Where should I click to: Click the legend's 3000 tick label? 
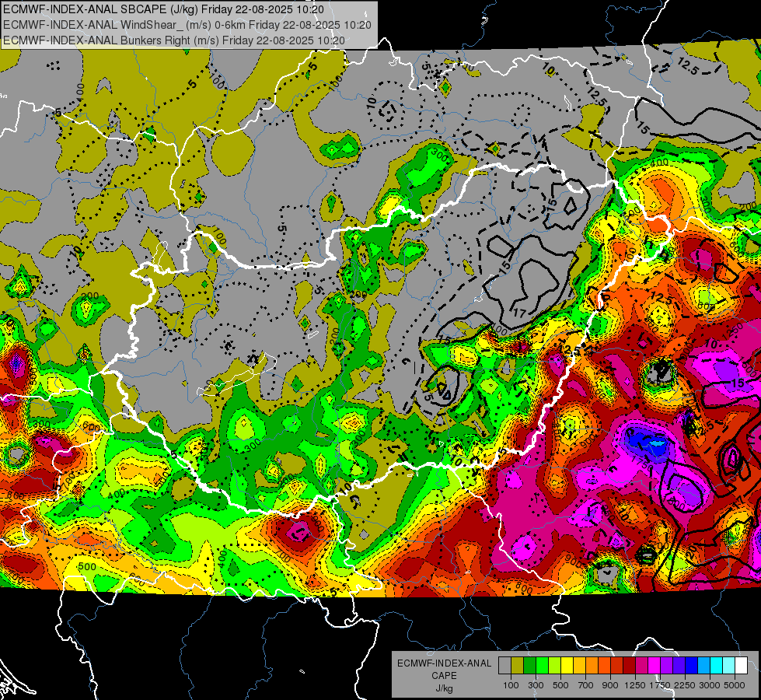pyautogui.click(x=710, y=685)
